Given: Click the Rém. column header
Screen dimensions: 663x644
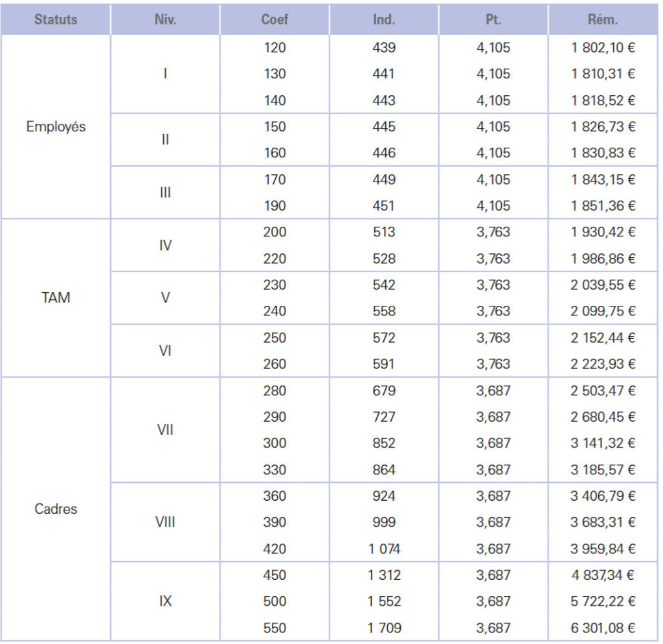Looking at the screenshot, I should [603, 19].
